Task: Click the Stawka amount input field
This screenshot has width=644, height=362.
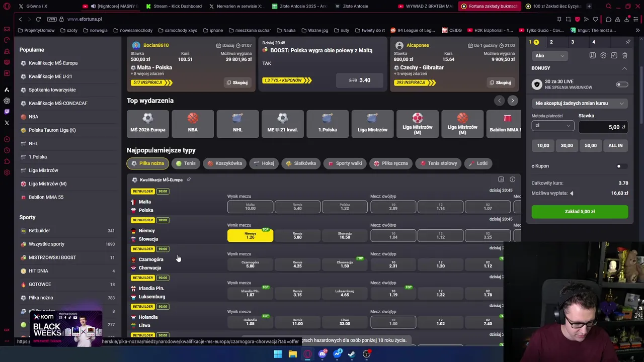Action: [603, 127]
